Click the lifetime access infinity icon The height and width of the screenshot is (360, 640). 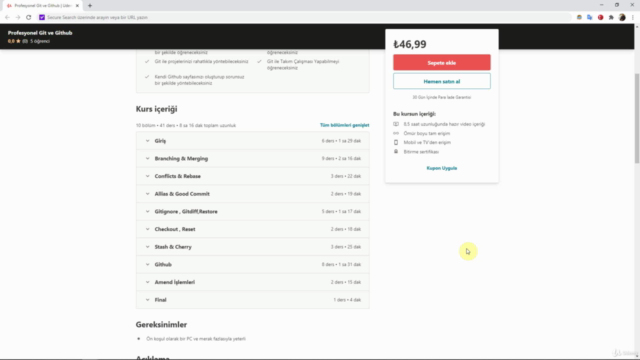[x=396, y=133]
